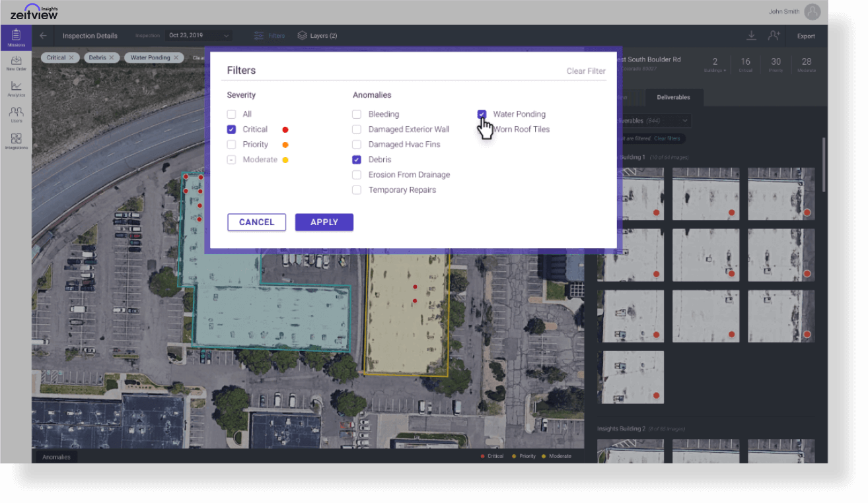Click the red Critical severity dot

pyautogui.click(x=285, y=129)
